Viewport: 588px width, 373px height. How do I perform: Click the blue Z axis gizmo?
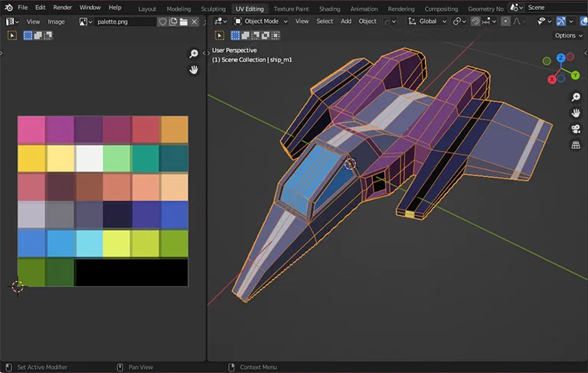[x=560, y=57]
